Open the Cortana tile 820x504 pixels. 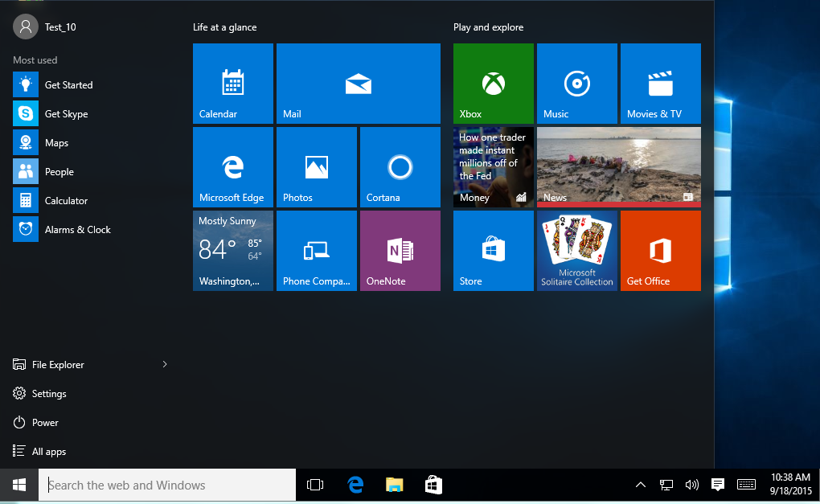point(400,167)
